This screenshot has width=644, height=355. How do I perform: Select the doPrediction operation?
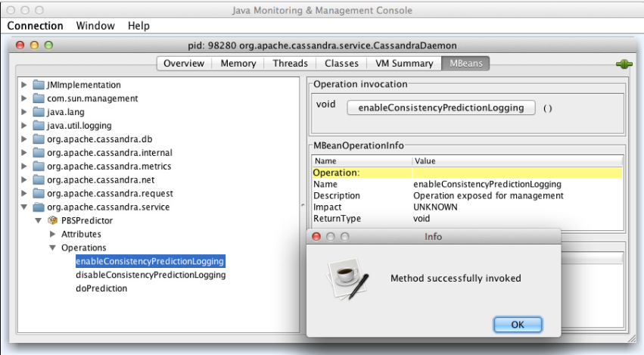pos(101,288)
